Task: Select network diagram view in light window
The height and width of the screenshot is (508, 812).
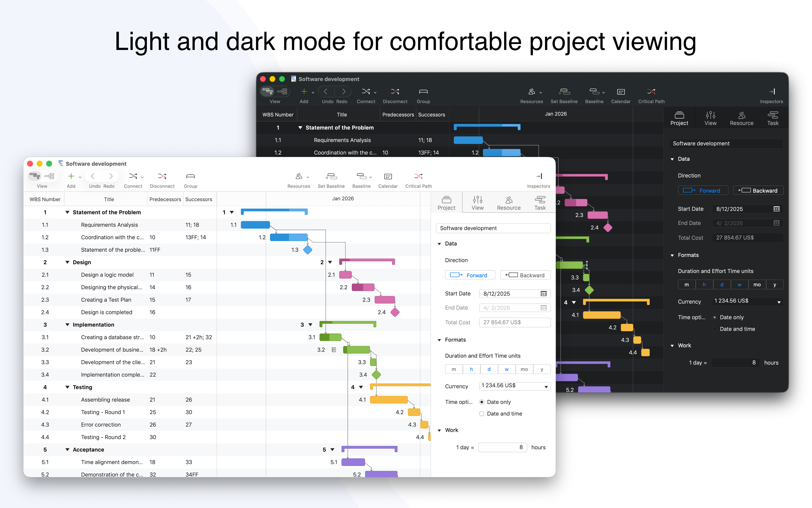Action: tap(49, 176)
